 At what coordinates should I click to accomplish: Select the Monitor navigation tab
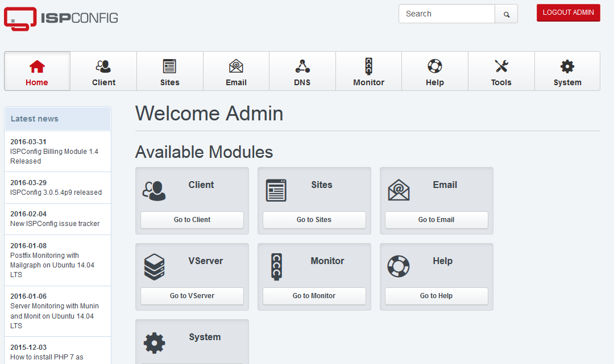[368, 71]
